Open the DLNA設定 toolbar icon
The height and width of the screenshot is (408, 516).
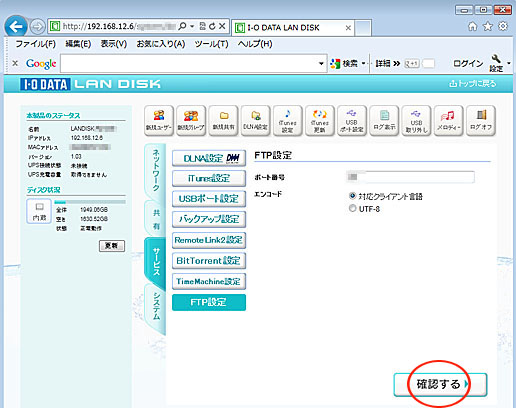point(255,121)
